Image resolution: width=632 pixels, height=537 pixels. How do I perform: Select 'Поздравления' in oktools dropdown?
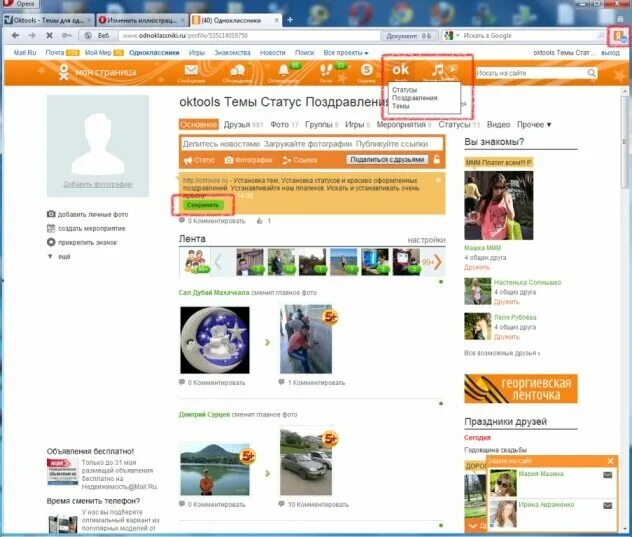coord(414,98)
